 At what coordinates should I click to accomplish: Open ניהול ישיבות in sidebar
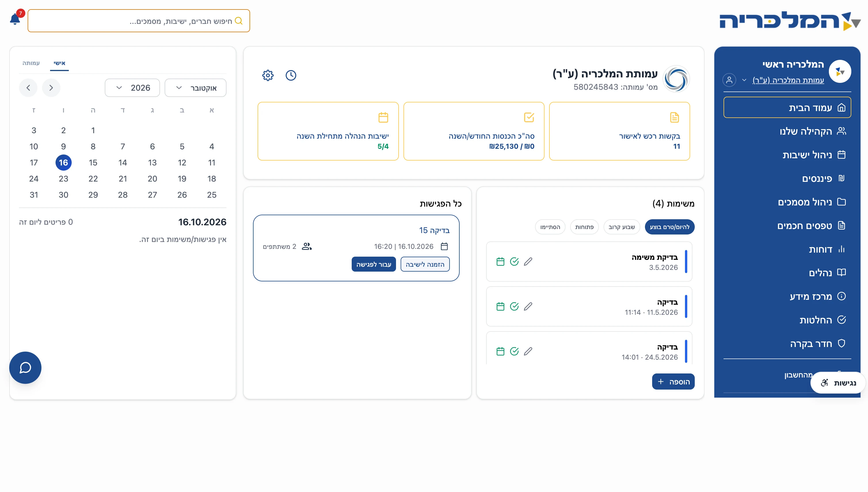pos(787,155)
